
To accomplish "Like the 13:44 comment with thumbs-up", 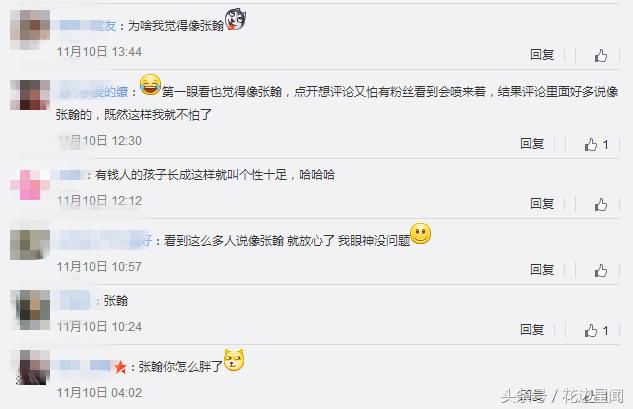I will [x=601, y=55].
